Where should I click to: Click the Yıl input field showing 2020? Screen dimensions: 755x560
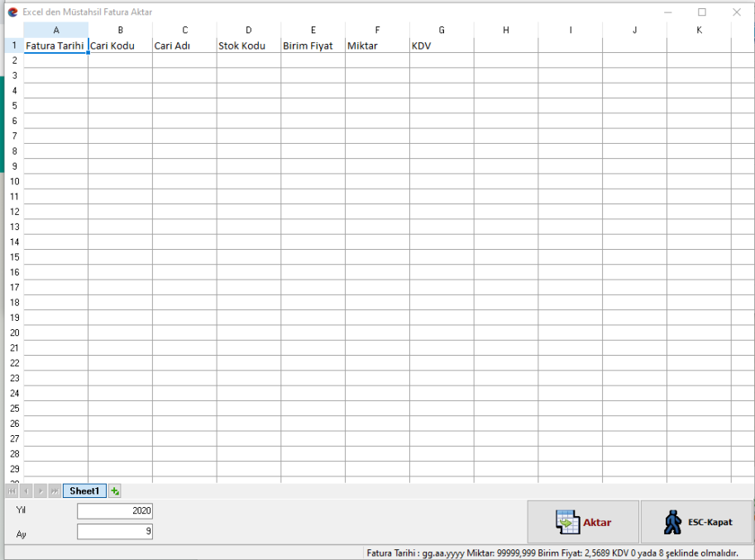115,511
